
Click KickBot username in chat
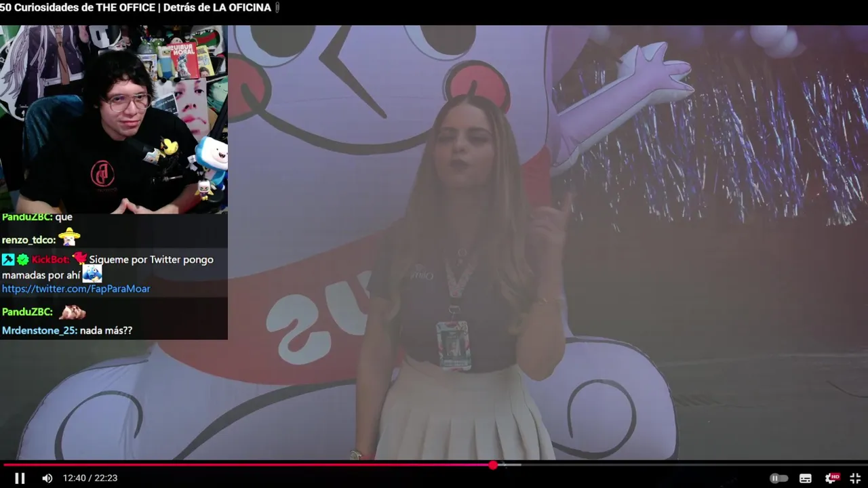click(x=50, y=260)
